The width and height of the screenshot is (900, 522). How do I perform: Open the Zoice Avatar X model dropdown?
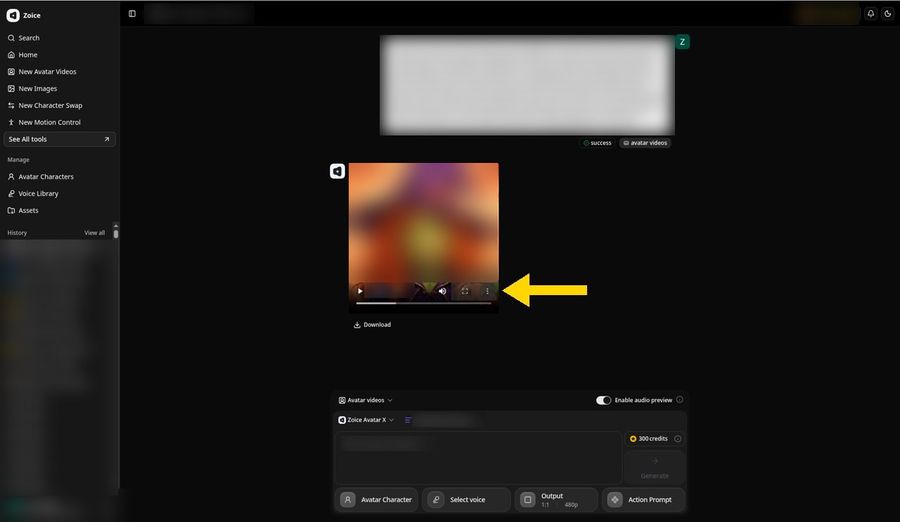[366, 420]
